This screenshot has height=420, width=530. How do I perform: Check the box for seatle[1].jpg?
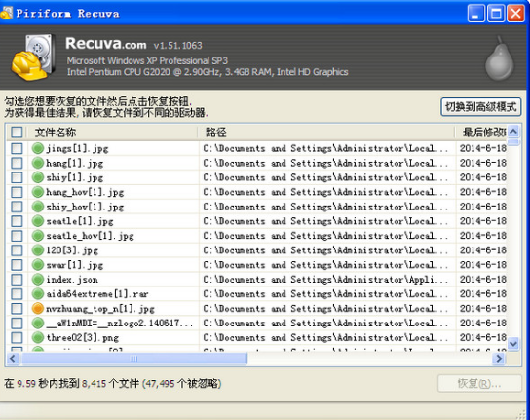(17, 221)
